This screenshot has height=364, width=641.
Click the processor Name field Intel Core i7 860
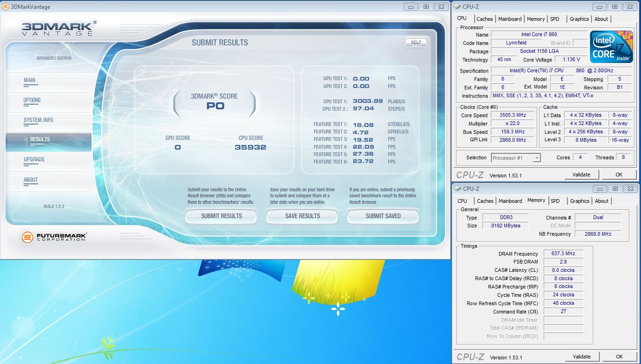point(539,34)
